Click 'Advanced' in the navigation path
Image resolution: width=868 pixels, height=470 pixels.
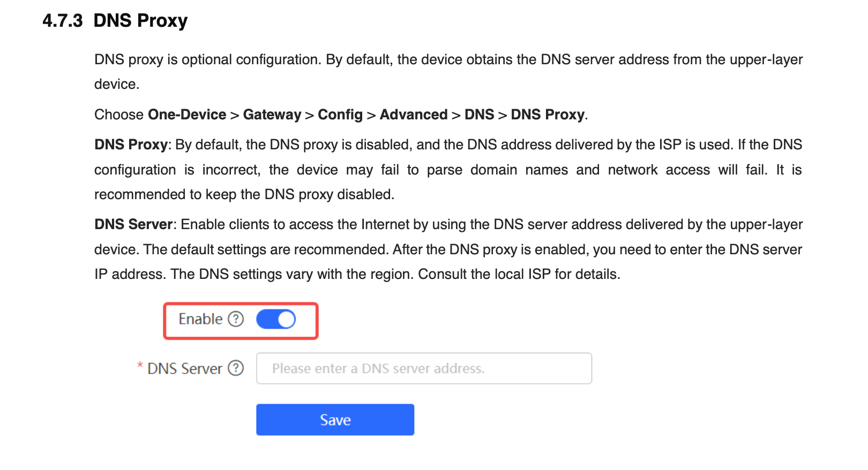414,115
